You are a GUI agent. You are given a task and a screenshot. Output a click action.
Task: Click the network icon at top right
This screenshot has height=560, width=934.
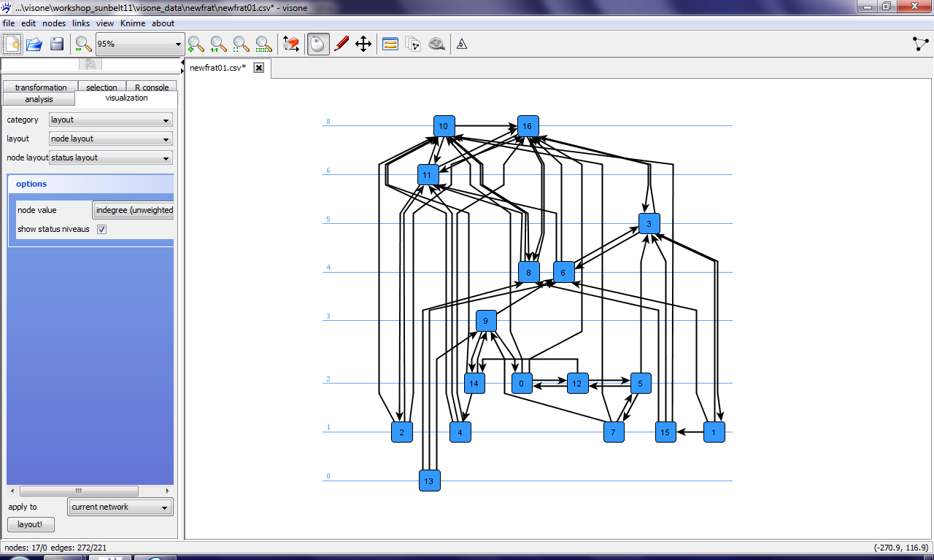point(921,44)
